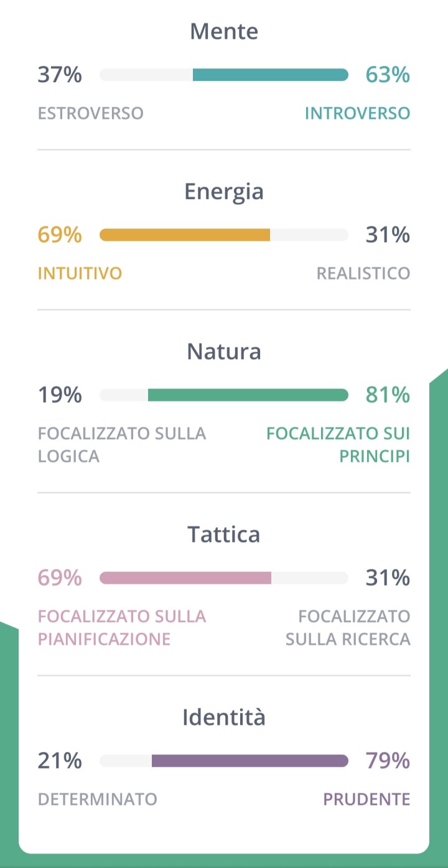
Task: Select the INTUITIVO trait label
Action: point(80,273)
